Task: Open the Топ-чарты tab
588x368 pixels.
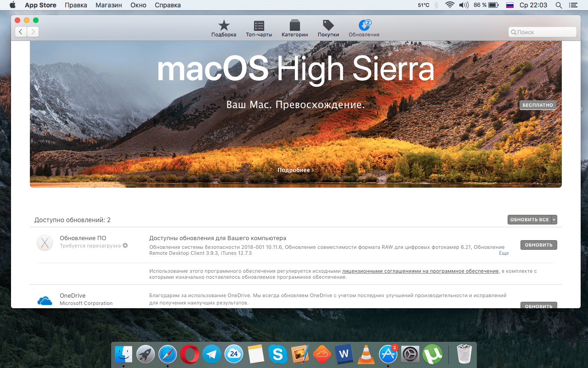Action: (x=259, y=29)
